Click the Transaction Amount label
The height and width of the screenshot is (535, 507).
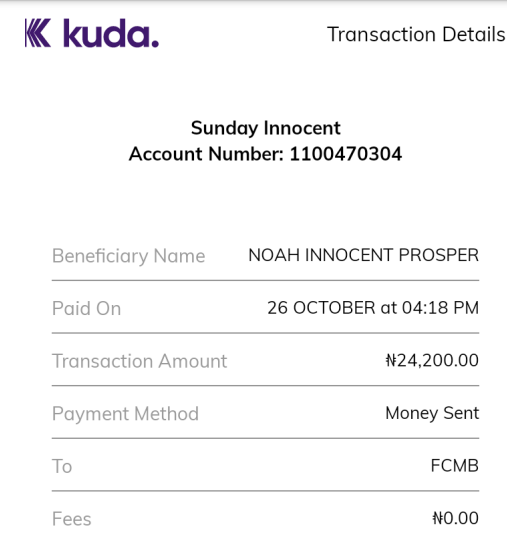[140, 361]
